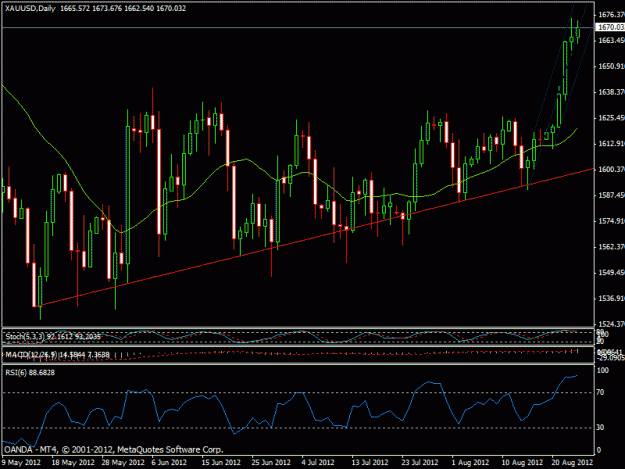625x469 pixels.
Task: Click the 1676.37 price axis label
Action: [611, 15]
